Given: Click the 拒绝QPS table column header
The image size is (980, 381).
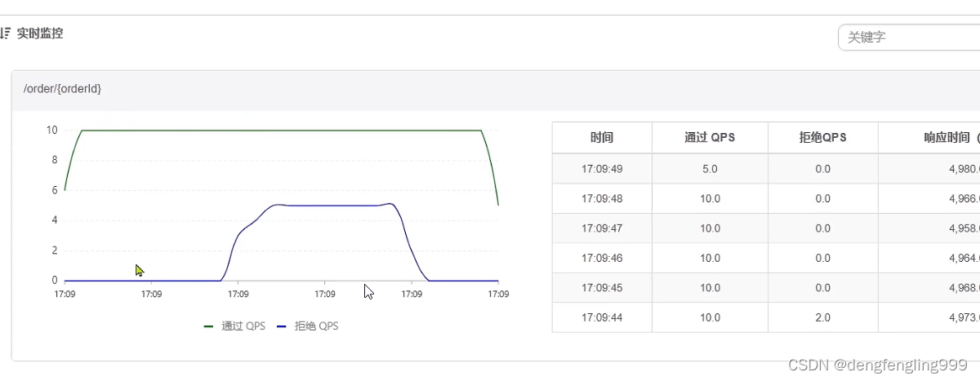Looking at the screenshot, I should point(822,138).
